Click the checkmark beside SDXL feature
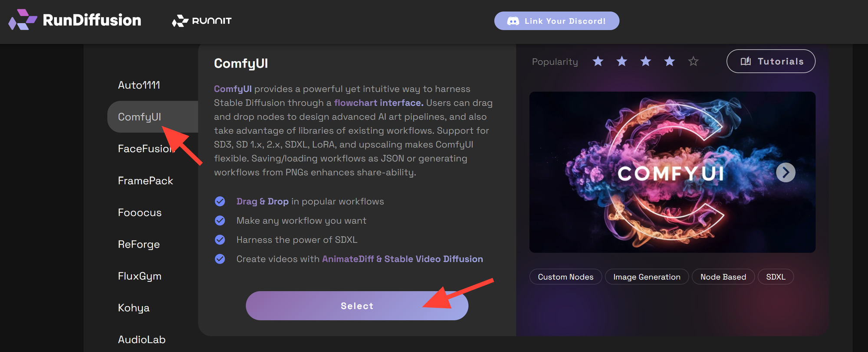 point(220,240)
